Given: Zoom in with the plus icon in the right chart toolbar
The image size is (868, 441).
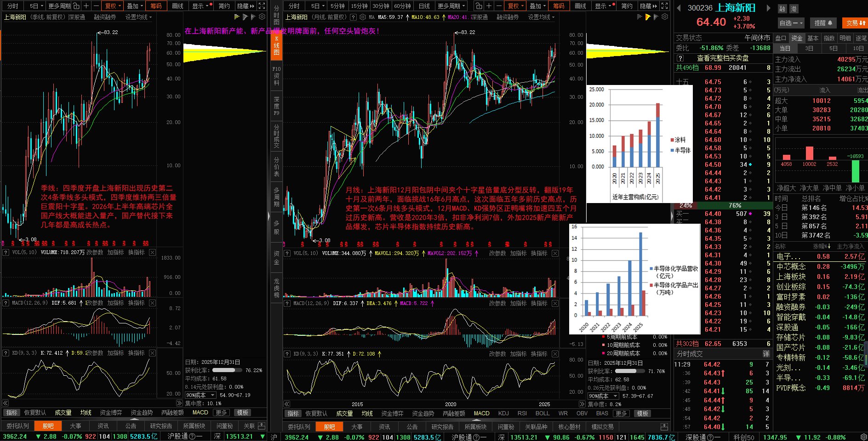Looking at the screenshot, I should (x=489, y=6).
